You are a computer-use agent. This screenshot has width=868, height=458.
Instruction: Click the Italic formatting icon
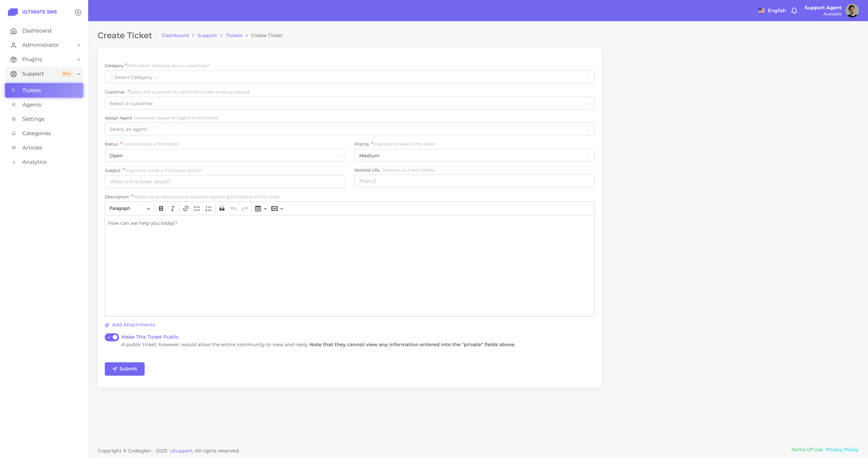pos(173,209)
